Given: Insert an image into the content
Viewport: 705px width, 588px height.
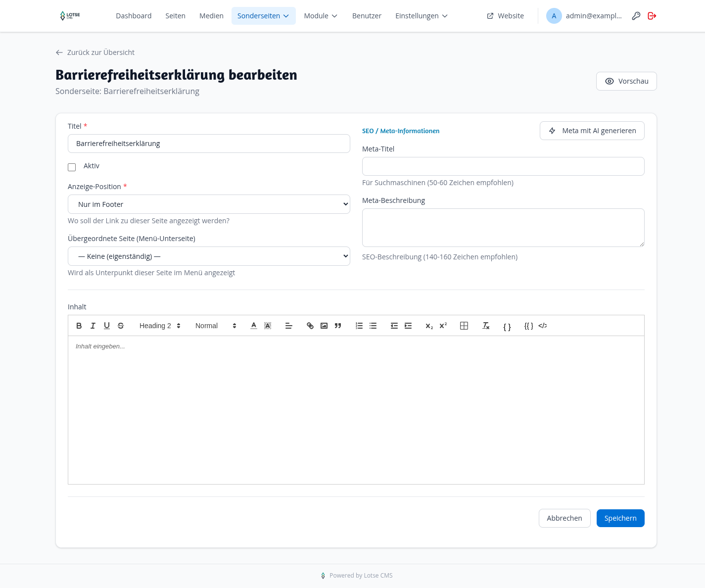Looking at the screenshot, I should [x=324, y=326].
